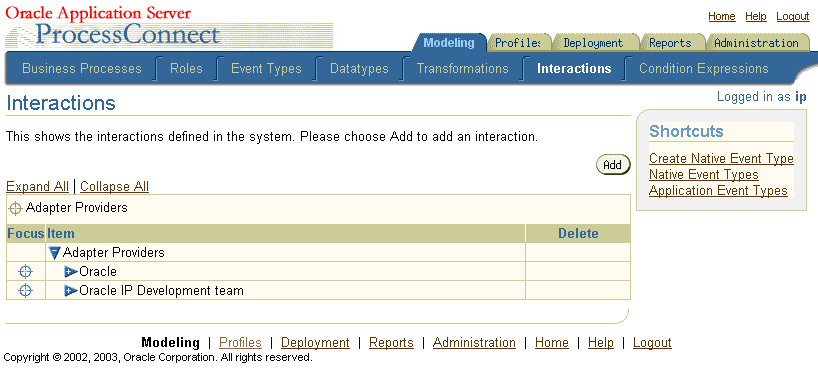This screenshot has height=369, width=818.
Task: Select Business Processes in the navigation bar
Action: tap(82, 68)
